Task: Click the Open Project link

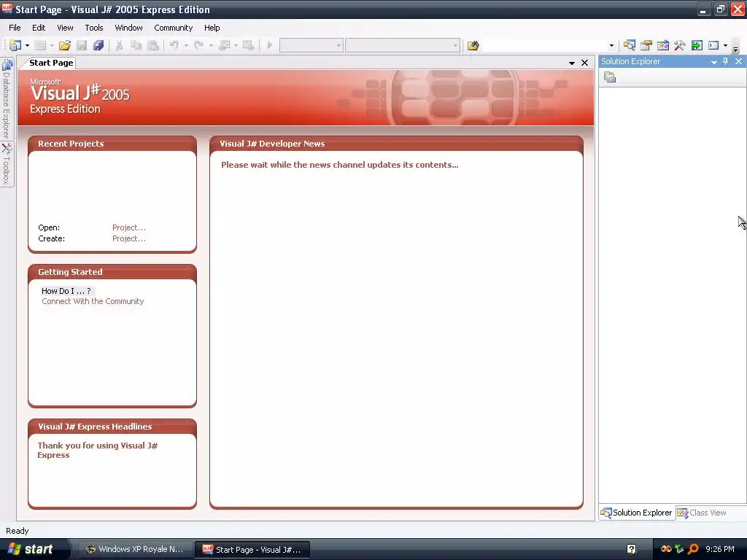Action: tap(129, 227)
